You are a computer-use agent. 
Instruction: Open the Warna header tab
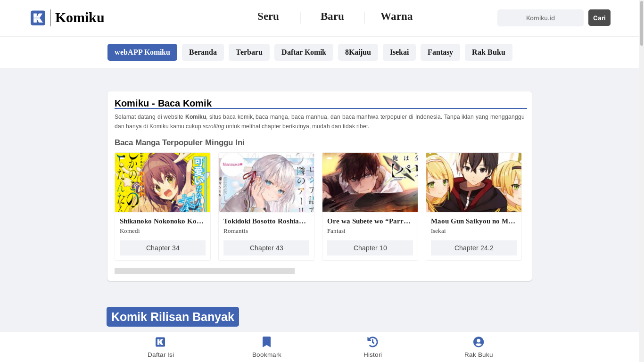(396, 16)
